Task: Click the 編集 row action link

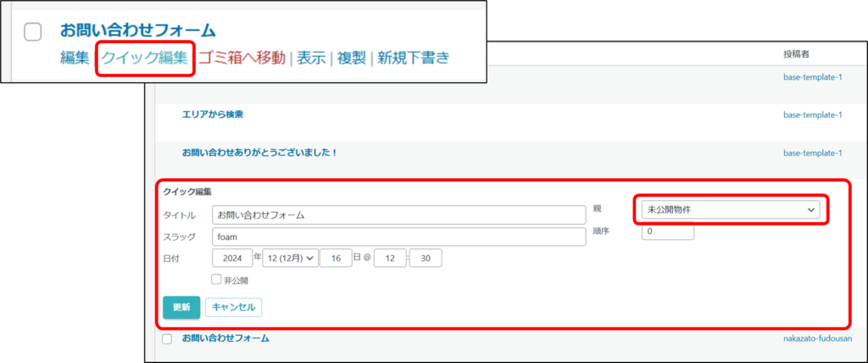Action: pos(75,59)
